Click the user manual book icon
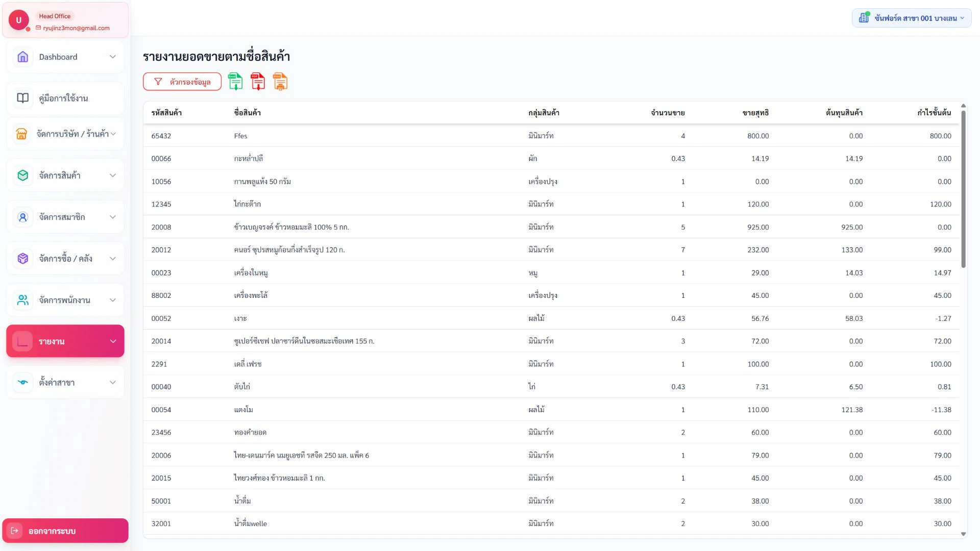 point(23,98)
